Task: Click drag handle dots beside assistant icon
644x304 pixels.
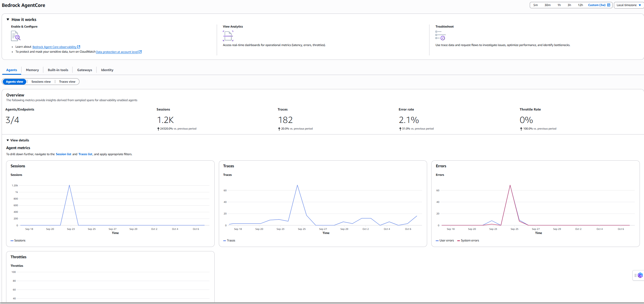Action: pos(635,275)
